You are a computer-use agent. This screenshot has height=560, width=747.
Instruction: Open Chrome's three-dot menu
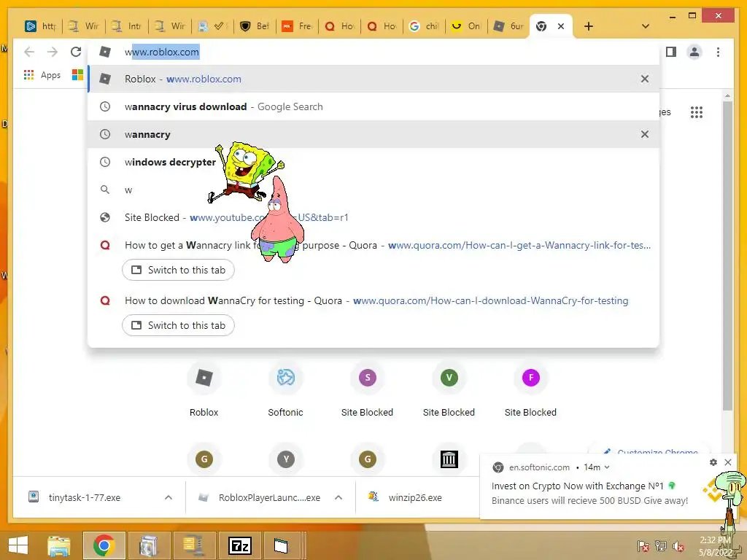718,52
